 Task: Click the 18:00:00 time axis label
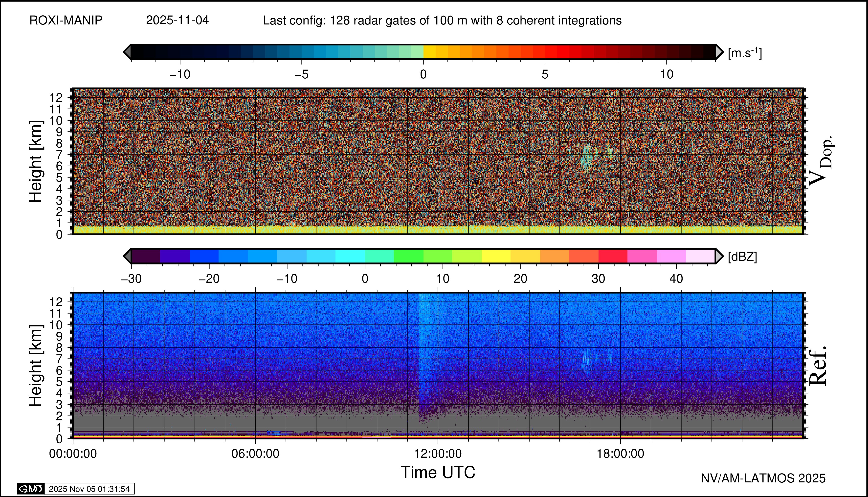point(620,454)
